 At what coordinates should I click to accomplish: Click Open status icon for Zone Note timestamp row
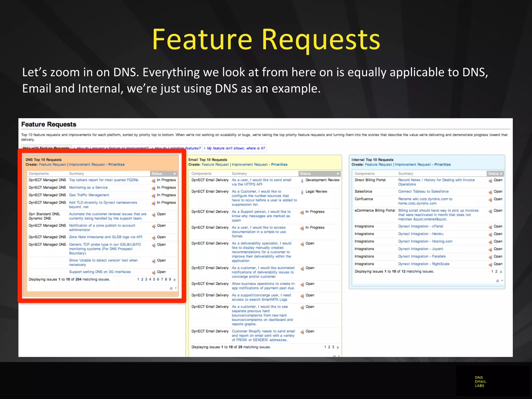(x=154, y=238)
